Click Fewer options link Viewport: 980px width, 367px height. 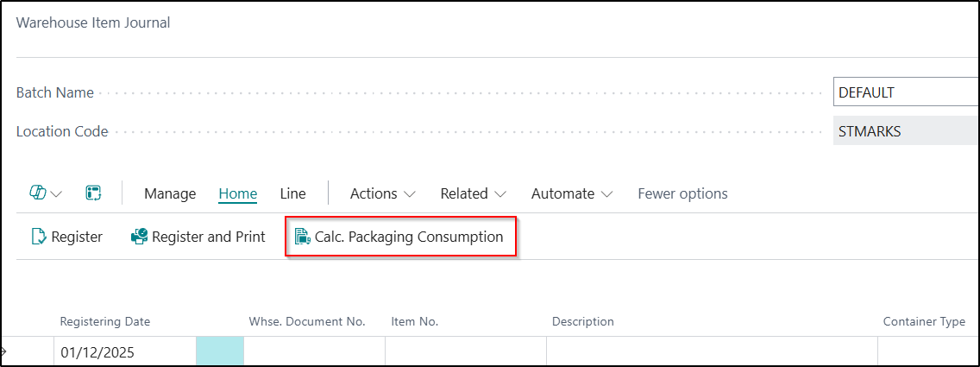point(682,193)
